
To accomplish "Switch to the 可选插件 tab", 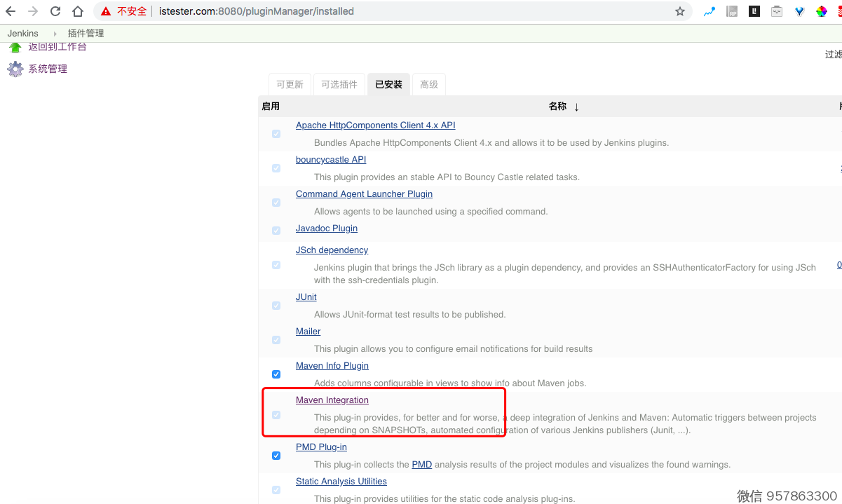I will tap(339, 84).
